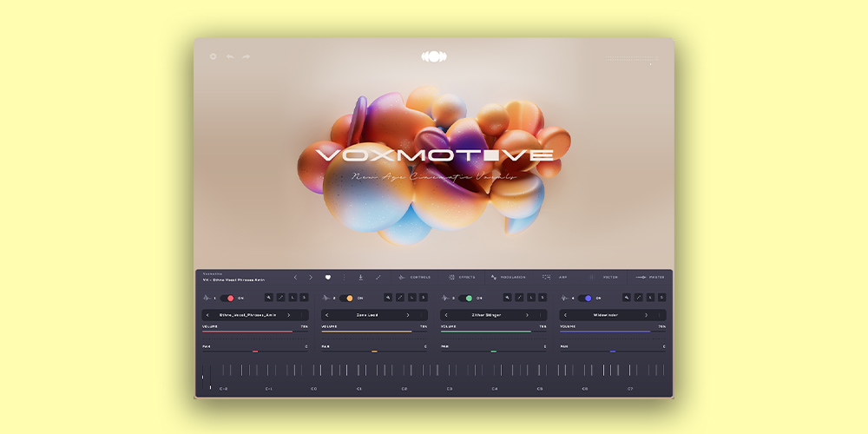This screenshot has width=868, height=434.
Task: Open Ethno_Vocal_Phrases_Amin three-dot options
Action: pos(302,315)
